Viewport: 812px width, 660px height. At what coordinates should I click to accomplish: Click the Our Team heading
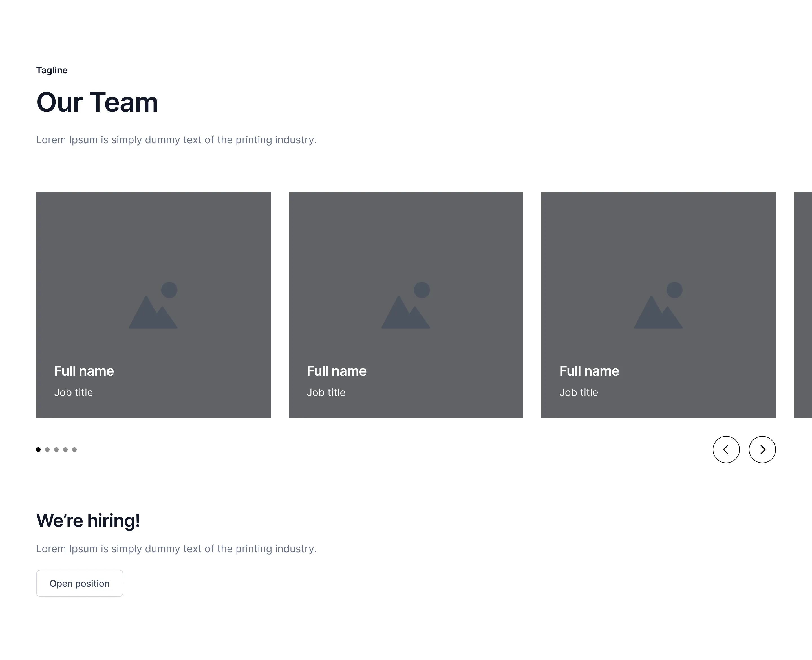pyautogui.click(x=97, y=102)
